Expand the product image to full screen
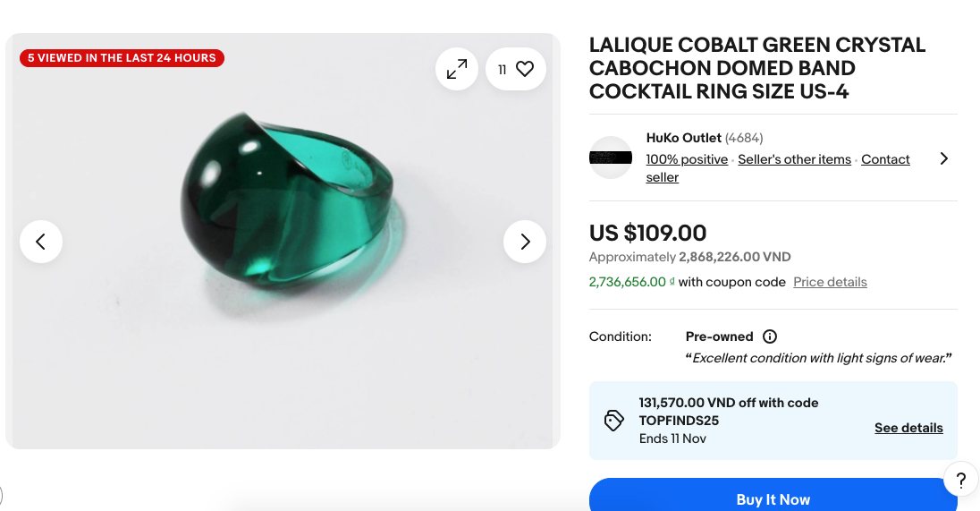Screen dimensions: 980x511 (x=457, y=69)
